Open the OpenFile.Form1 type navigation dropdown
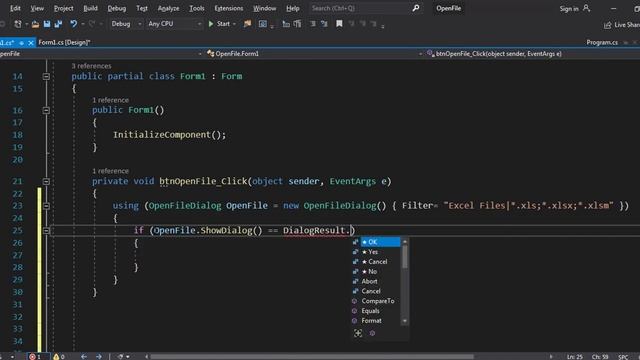This screenshot has height=360, width=640. click(x=313, y=54)
